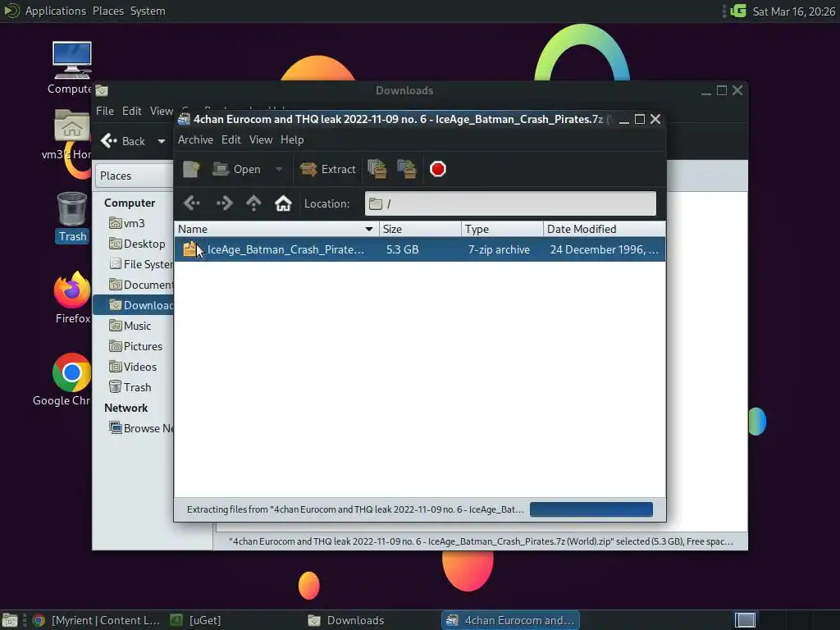Sort by Date Modified column header
This screenshot has height=630, width=840.
pyautogui.click(x=605, y=229)
